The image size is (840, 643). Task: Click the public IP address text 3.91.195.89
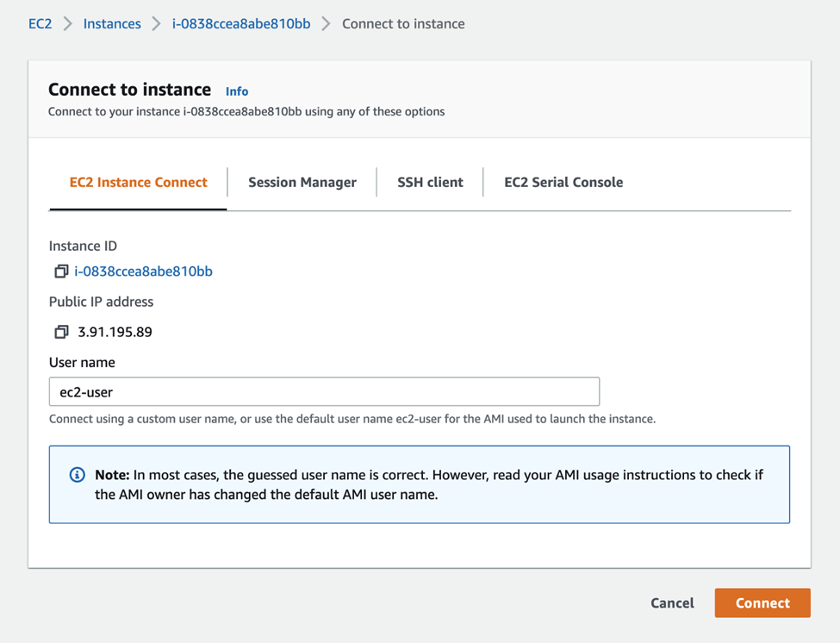point(115,332)
